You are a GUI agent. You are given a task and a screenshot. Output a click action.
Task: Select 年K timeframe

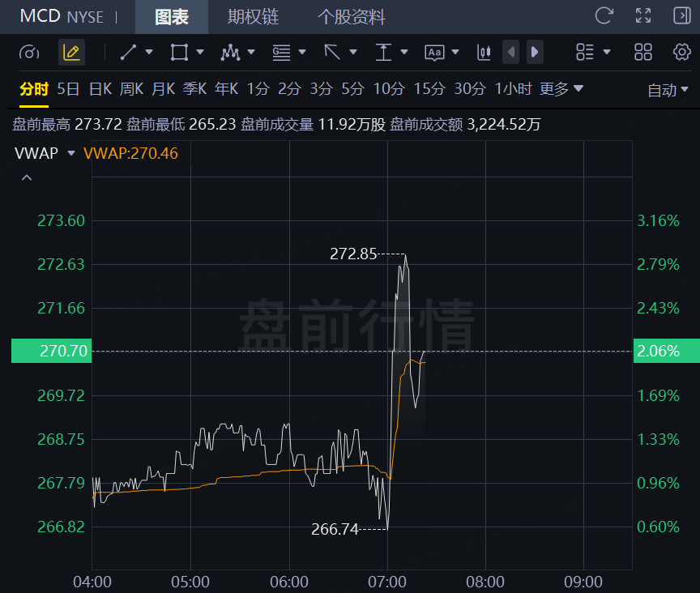(x=227, y=89)
